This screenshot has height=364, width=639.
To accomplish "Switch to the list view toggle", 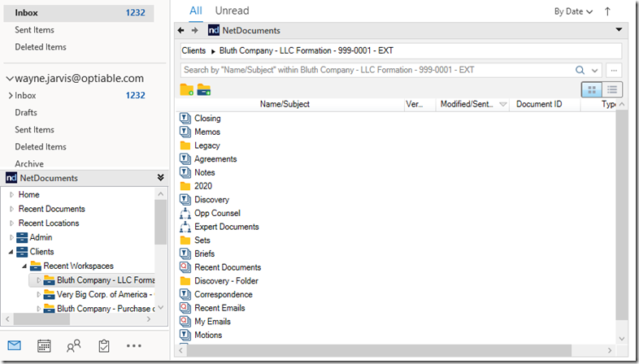I will (x=612, y=89).
